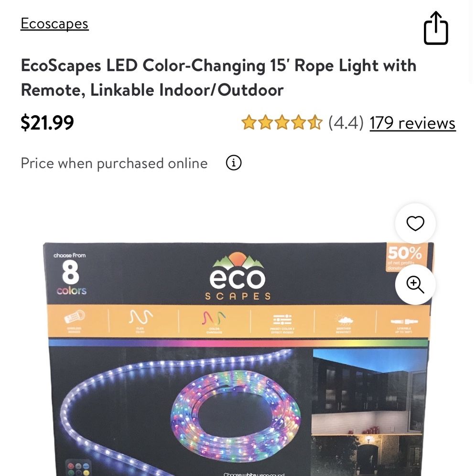Image resolution: width=476 pixels, height=476 pixels.
Task: Click the color changing squiggle icon
Action: pyautogui.click(x=214, y=318)
